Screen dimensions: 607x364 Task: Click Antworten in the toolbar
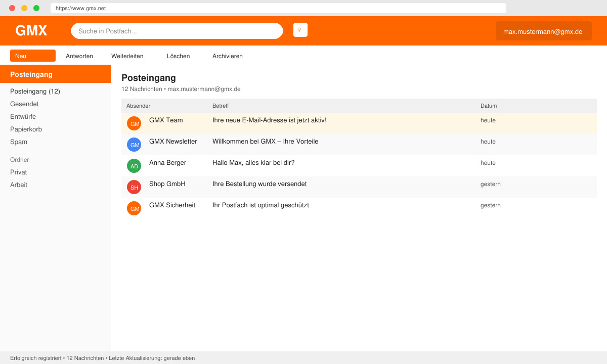(x=79, y=56)
